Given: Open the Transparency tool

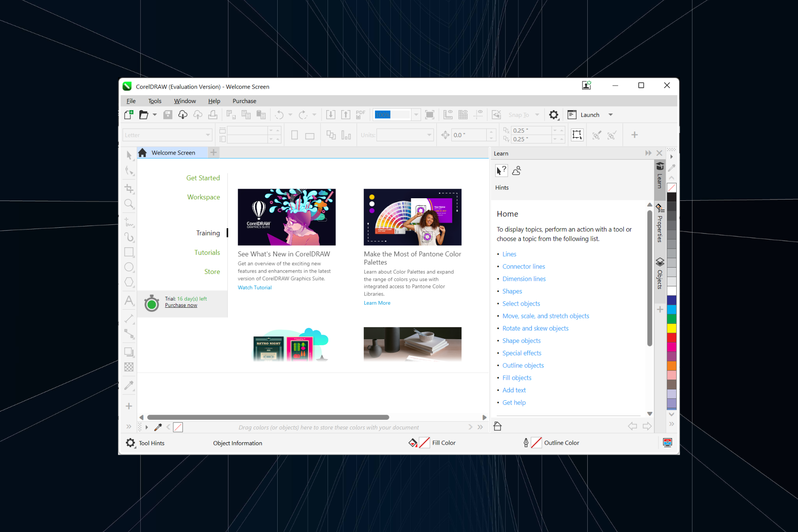Looking at the screenshot, I should (x=129, y=367).
